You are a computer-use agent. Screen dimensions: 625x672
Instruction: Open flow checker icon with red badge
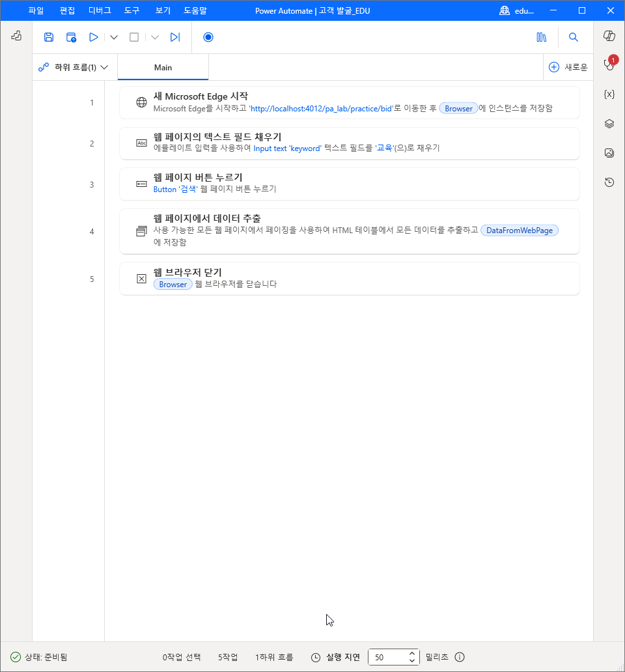click(x=609, y=64)
